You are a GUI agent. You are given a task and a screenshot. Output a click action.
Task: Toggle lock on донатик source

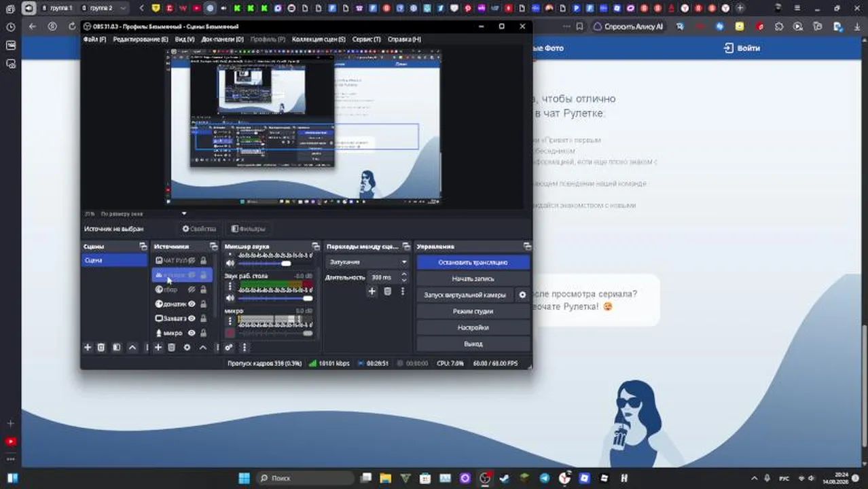tap(203, 304)
